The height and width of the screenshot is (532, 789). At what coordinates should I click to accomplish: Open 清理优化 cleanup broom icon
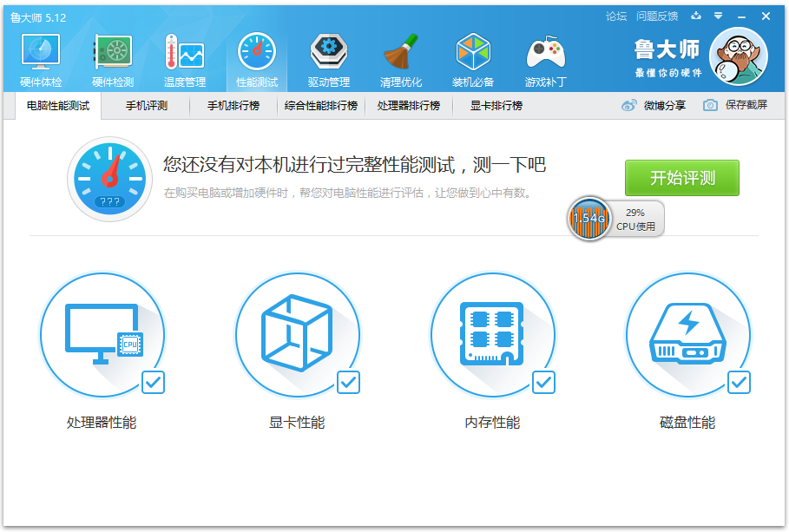coord(401,61)
